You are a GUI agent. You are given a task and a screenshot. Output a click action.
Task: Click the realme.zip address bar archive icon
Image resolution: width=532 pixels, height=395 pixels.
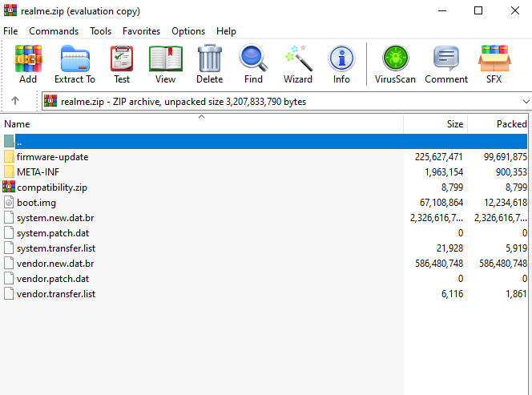[x=50, y=101]
